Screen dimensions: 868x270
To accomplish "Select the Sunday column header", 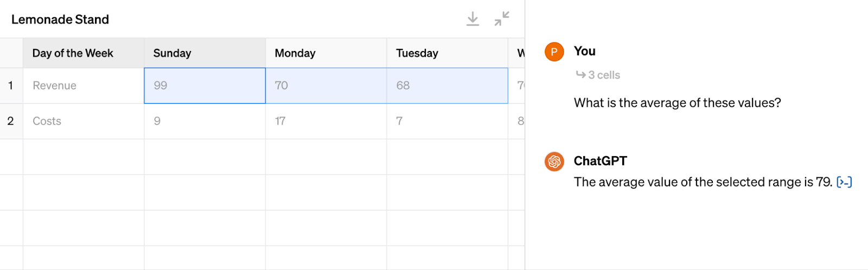I will point(205,53).
